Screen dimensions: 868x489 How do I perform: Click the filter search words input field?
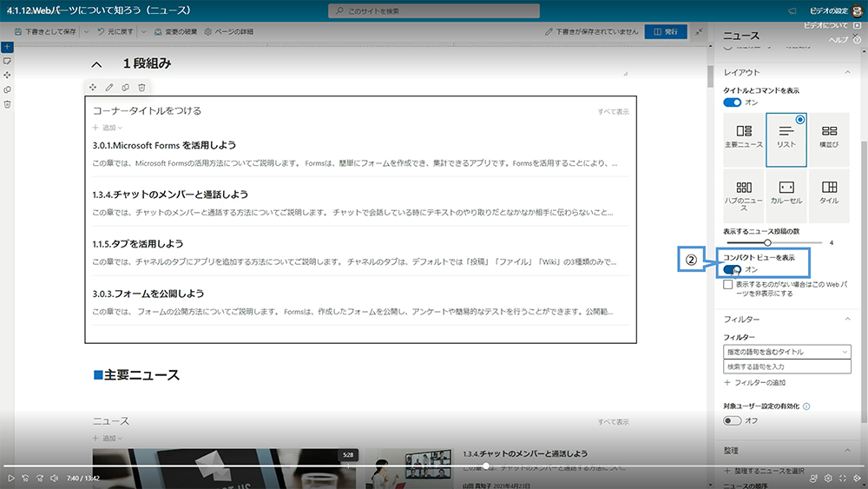pyautogui.click(x=786, y=367)
